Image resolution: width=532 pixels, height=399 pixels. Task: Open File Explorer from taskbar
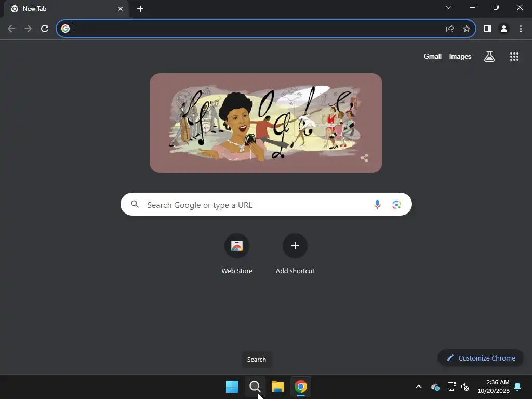(x=278, y=387)
